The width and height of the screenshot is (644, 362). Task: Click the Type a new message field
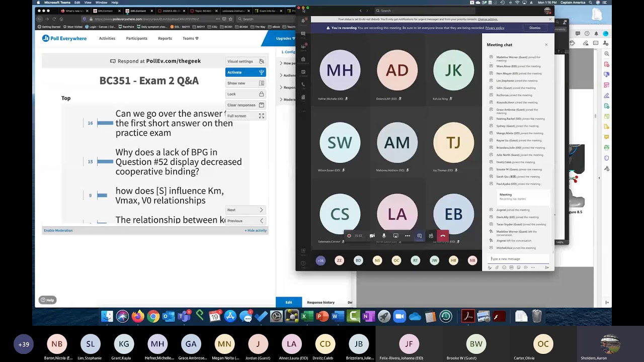518,259
